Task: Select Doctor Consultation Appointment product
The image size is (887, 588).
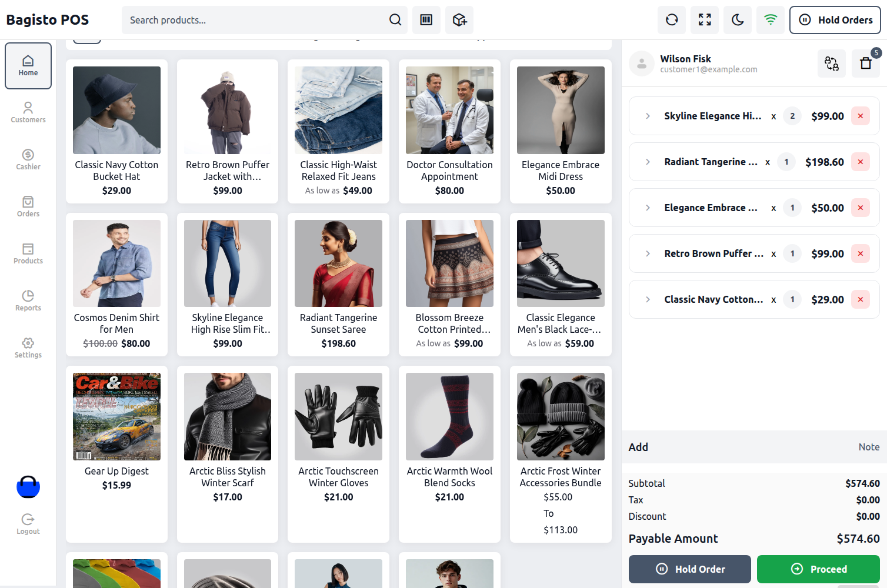Action: pyautogui.click(x=449, y=131)
